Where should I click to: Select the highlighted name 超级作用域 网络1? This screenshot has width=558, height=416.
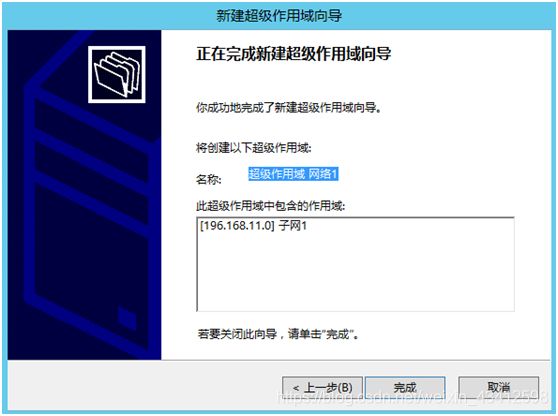coord(293,174)
